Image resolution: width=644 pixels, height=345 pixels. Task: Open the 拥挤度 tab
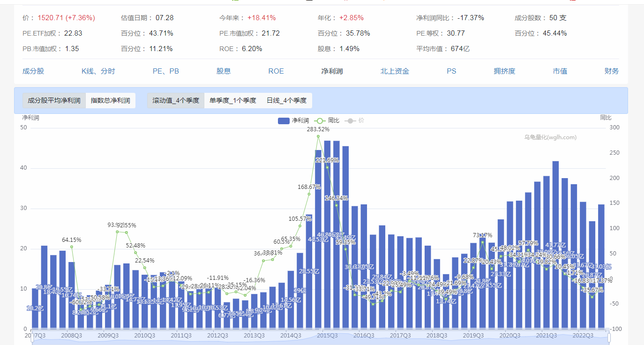(x=504, y=71)
